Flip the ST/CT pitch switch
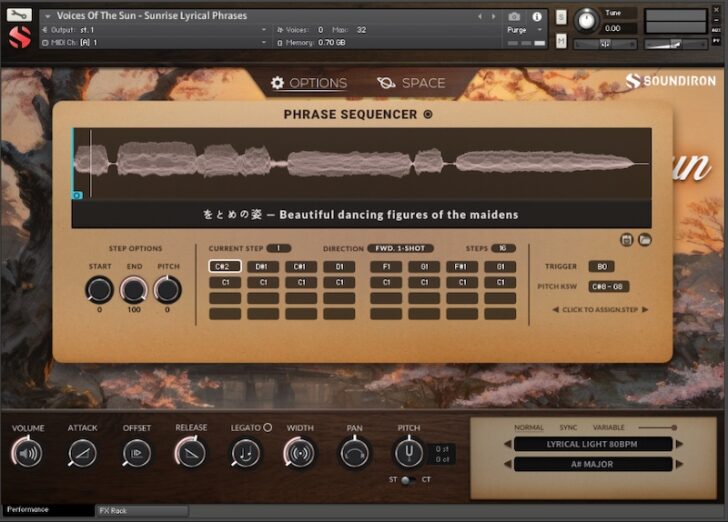Screen dimensions: 728x522 tap(408, 481)
